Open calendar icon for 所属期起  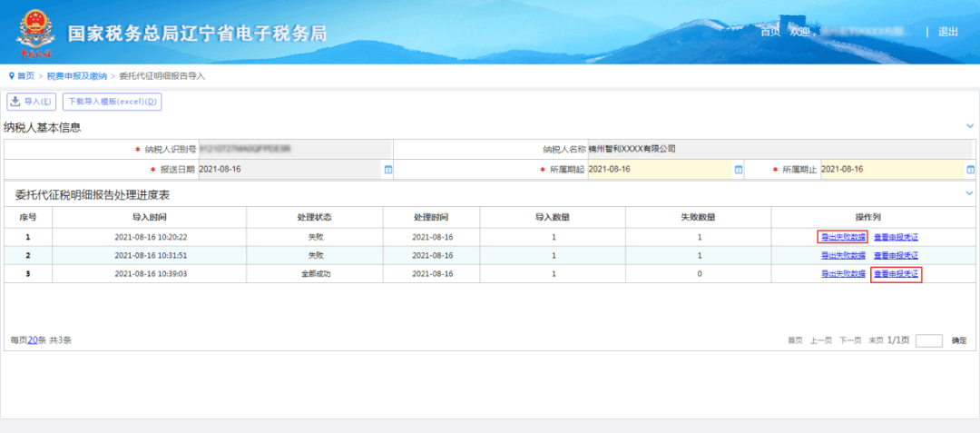click(x=738, y=170)
